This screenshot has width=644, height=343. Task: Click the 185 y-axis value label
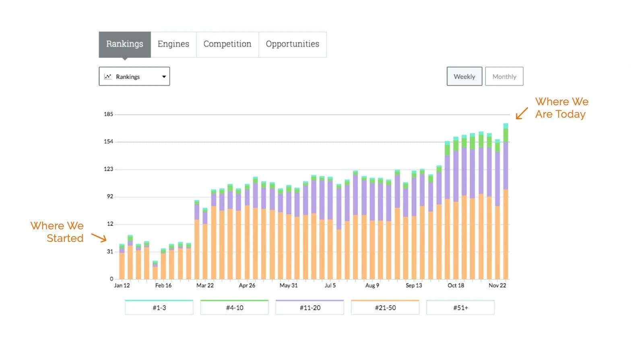[108, 114]
